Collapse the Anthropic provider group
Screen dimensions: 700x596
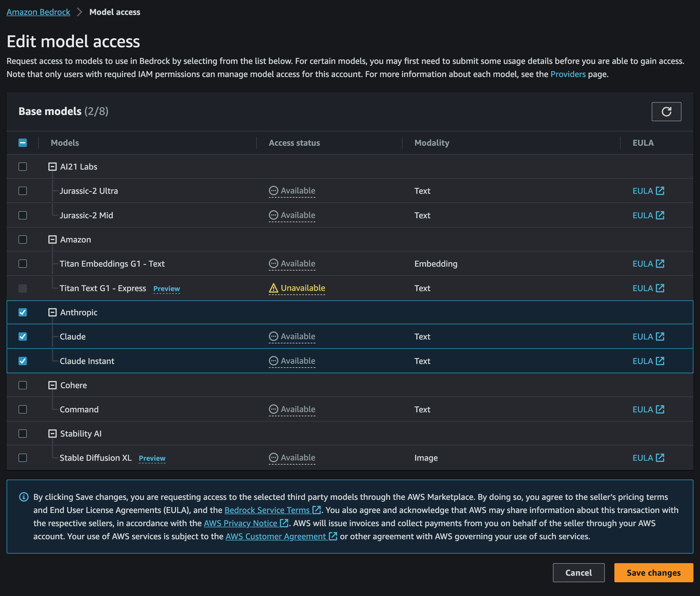(52, 313)
